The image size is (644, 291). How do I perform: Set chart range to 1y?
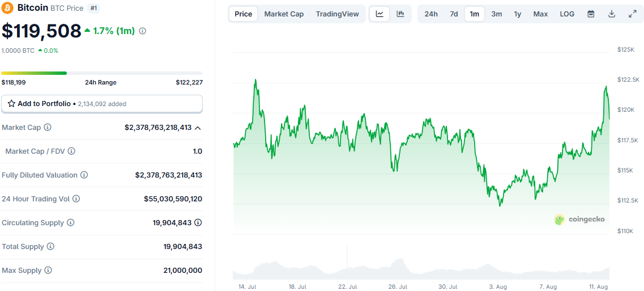point(518,14)
